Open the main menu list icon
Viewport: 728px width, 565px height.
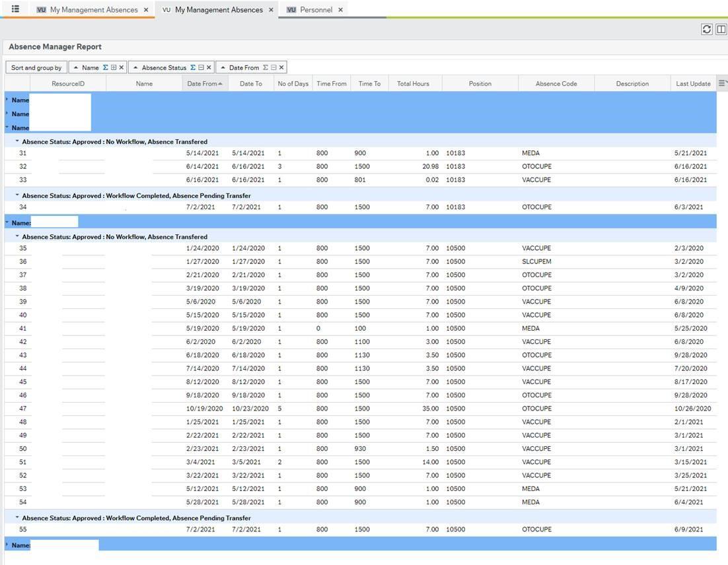pos(15,9)
